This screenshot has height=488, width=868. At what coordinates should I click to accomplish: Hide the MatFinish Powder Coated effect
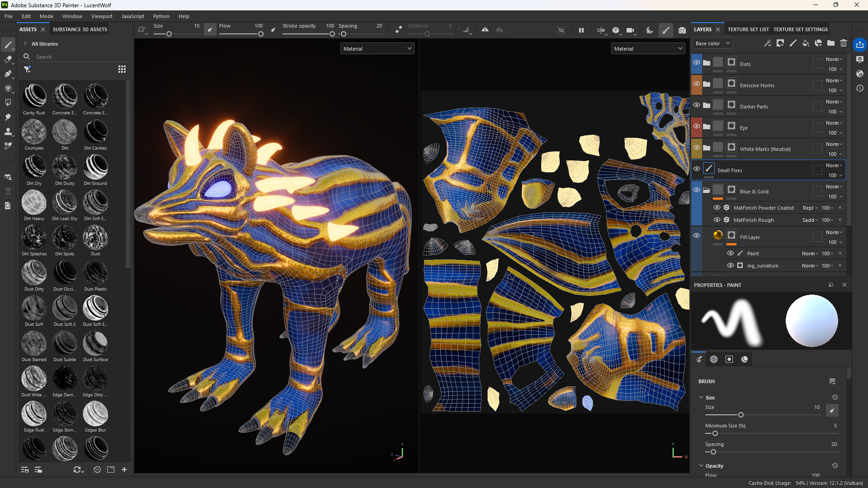click(717, 208)
